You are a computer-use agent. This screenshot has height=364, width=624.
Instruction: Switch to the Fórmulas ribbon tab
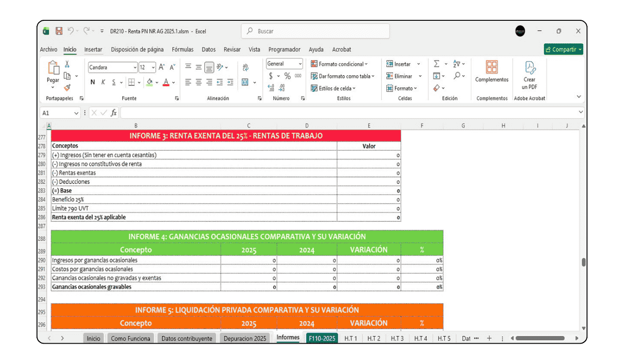tap(183, 49)
